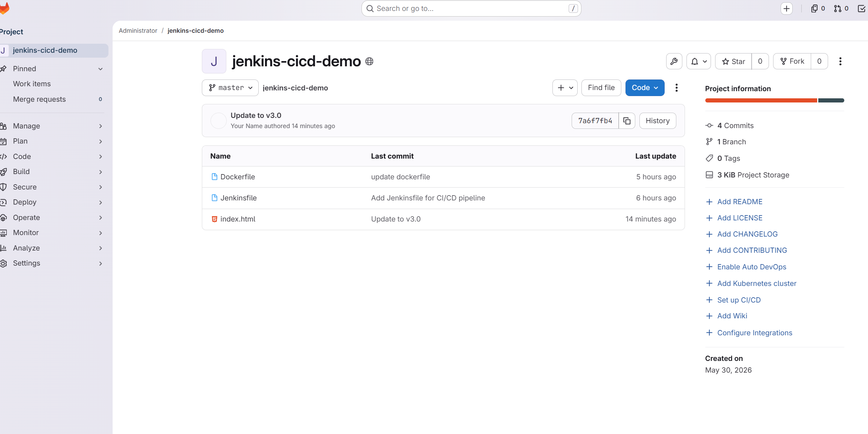
Task: Collapse the Pinned sidebar section
Action: coord(52,69)
